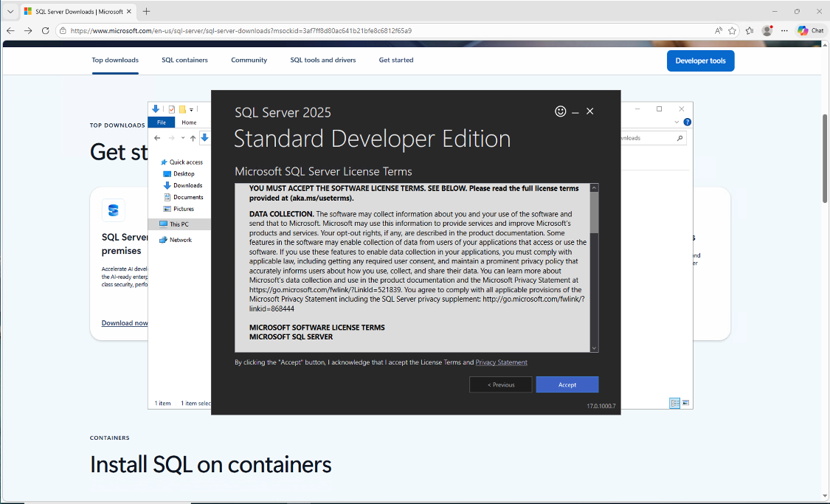Click the Properties quick access toolbar icon

171,109
